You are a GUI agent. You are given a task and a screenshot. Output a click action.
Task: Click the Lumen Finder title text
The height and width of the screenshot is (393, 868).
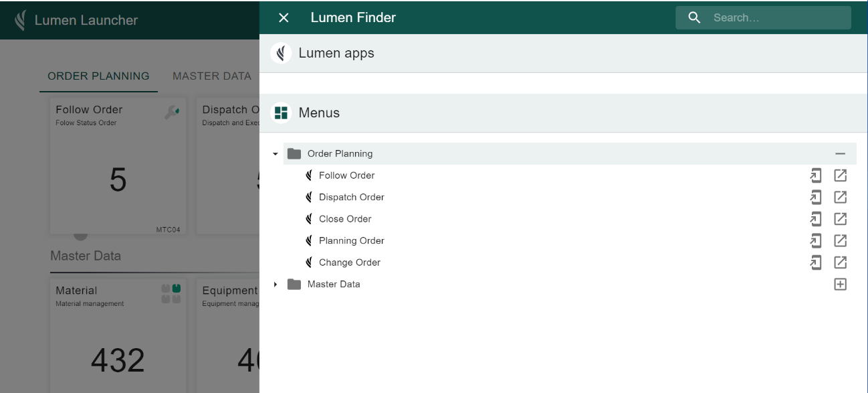(x=353, y=18)
